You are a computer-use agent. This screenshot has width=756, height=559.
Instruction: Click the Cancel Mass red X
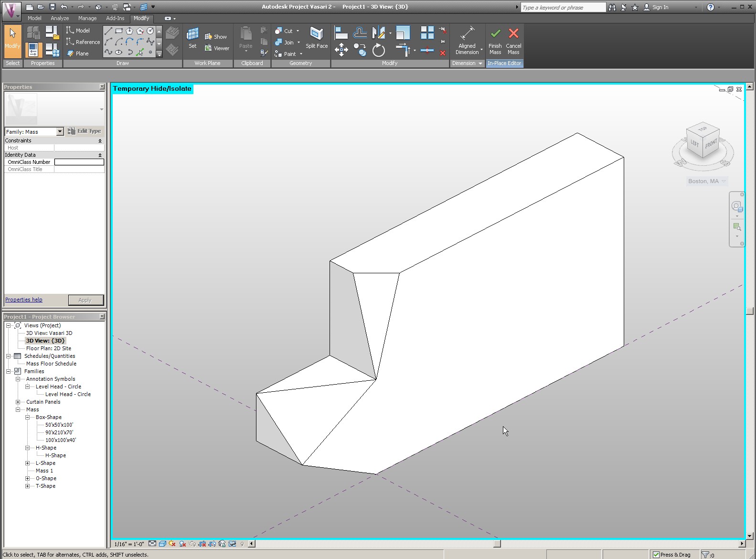513,34
